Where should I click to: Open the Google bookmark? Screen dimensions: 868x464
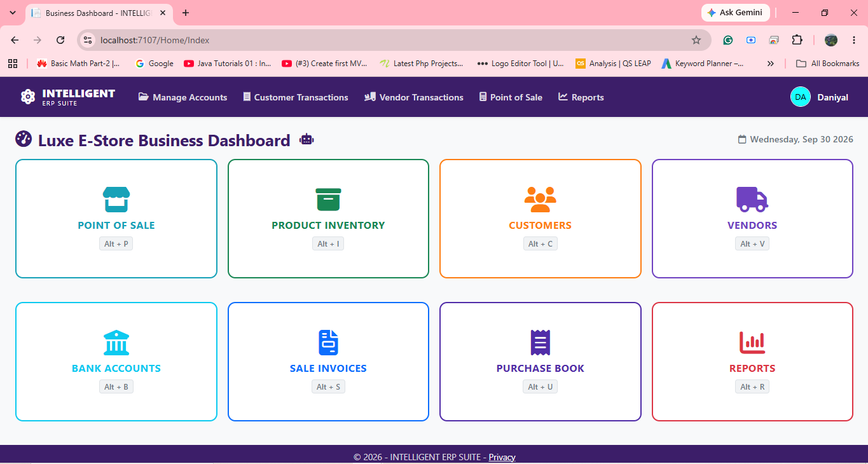point(155,63)
